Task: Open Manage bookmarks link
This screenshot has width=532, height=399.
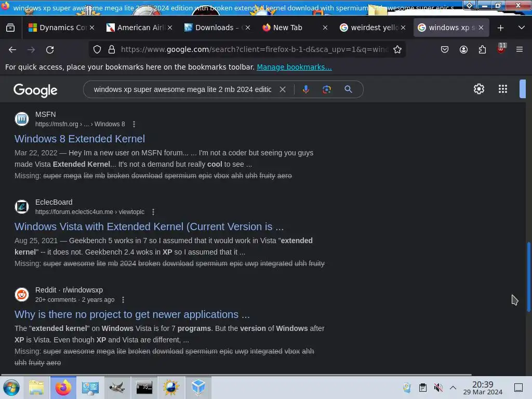Action: (x=294, y=67)
